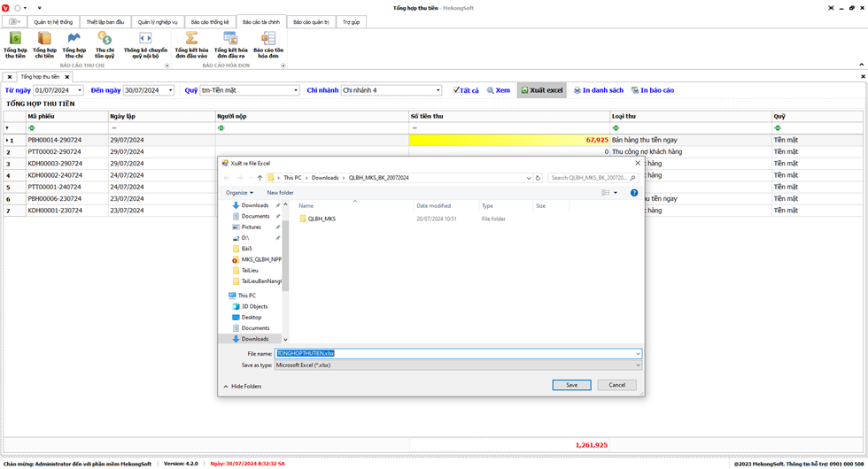Collapse folders with Hide Folders
The image size is (868, 469).
(243, 387)
